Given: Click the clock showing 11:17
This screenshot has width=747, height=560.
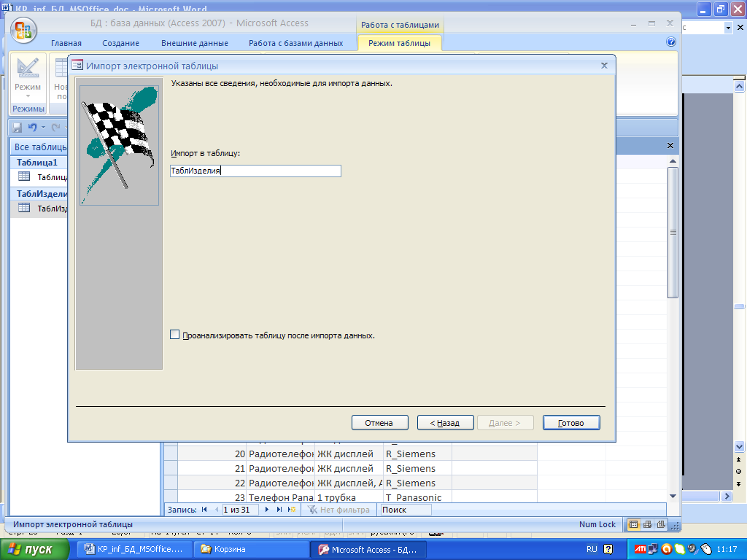Looking at the screenshot, I should click(727, 549).
